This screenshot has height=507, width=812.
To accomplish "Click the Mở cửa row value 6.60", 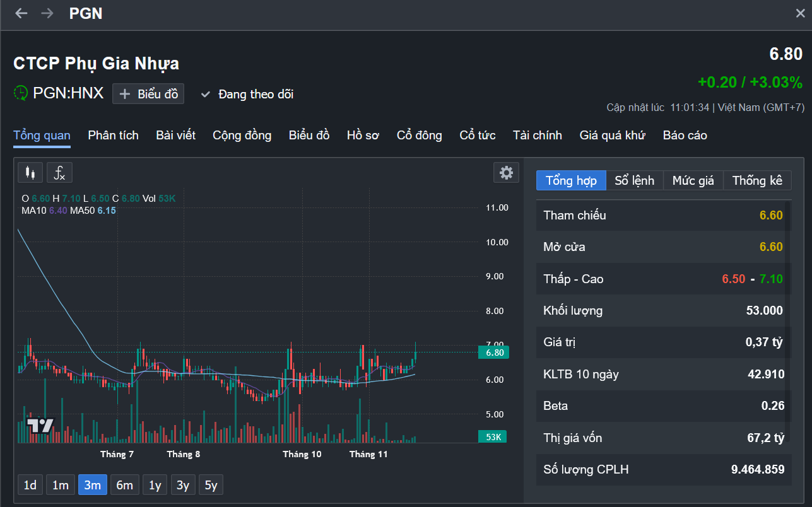I will [x=771, y=247].
